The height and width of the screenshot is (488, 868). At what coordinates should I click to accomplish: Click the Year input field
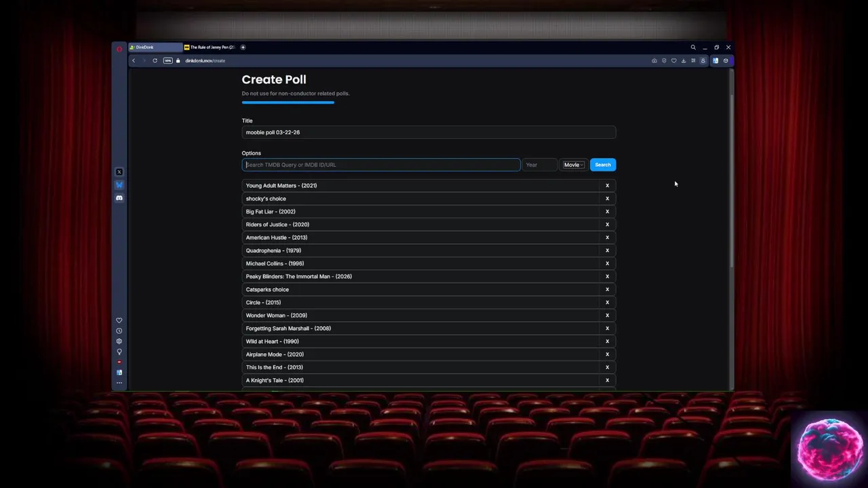click(x=540, y=165)
